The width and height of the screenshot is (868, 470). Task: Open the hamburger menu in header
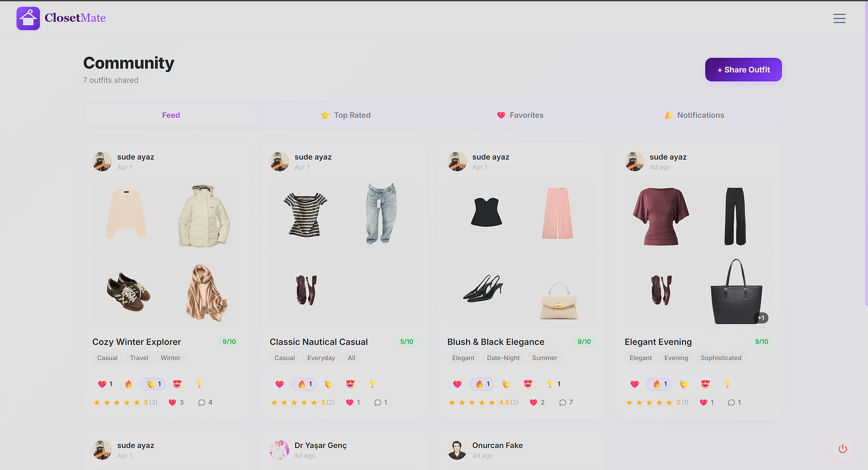click(x=839, y=18)
